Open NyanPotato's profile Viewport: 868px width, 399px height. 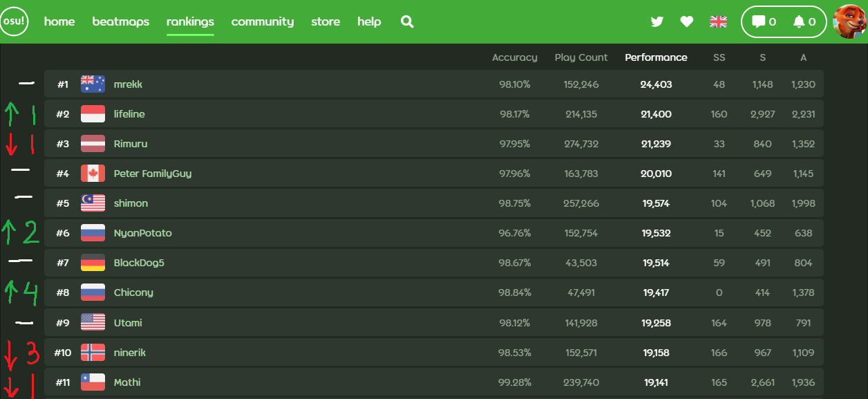coord(143,233)
